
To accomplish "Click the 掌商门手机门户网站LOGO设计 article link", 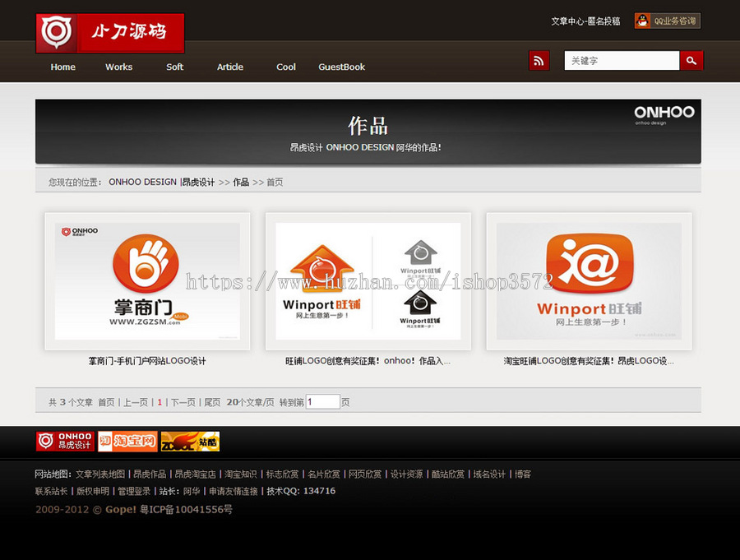I will tap(146, 359).
